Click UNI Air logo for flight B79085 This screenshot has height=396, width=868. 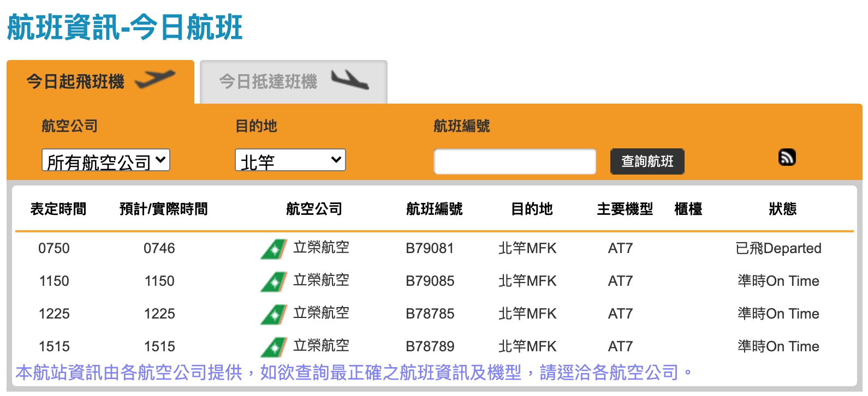click(x=274, y=281)
